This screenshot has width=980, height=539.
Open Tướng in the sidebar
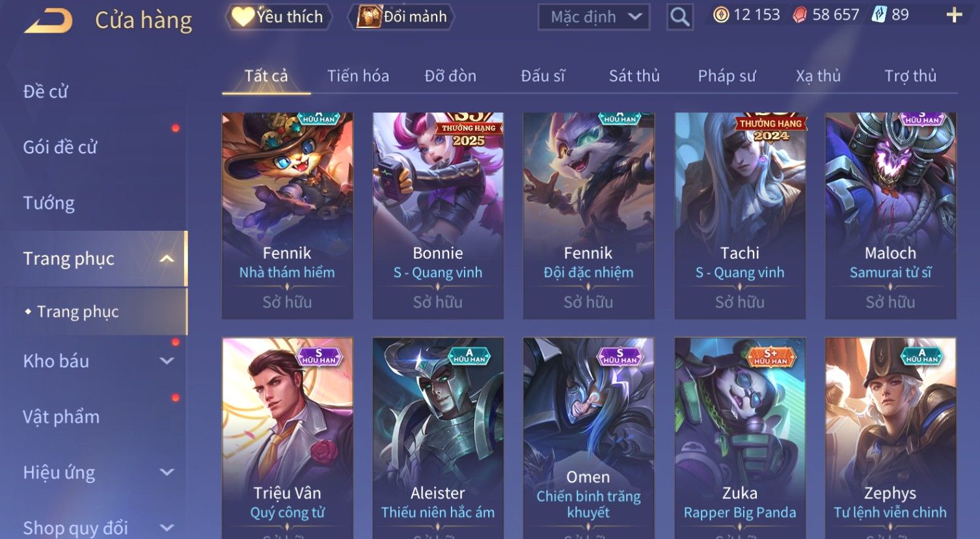[49, 203]
